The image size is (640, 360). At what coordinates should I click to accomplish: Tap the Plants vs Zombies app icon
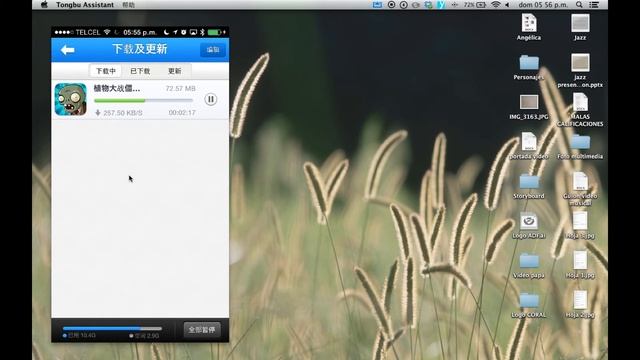coord(71,99)
